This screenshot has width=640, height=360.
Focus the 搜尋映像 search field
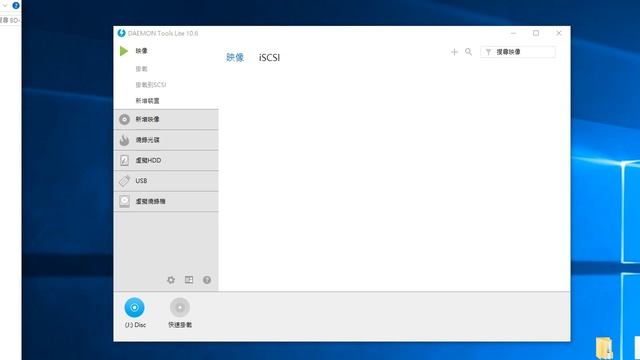point(518,52)
